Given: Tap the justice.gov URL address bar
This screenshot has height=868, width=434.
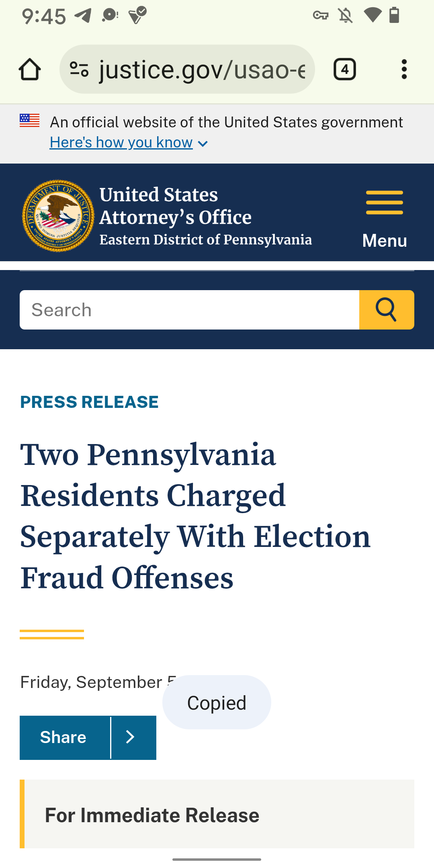Looking at the screenshot, I should (x=201, y=70).
